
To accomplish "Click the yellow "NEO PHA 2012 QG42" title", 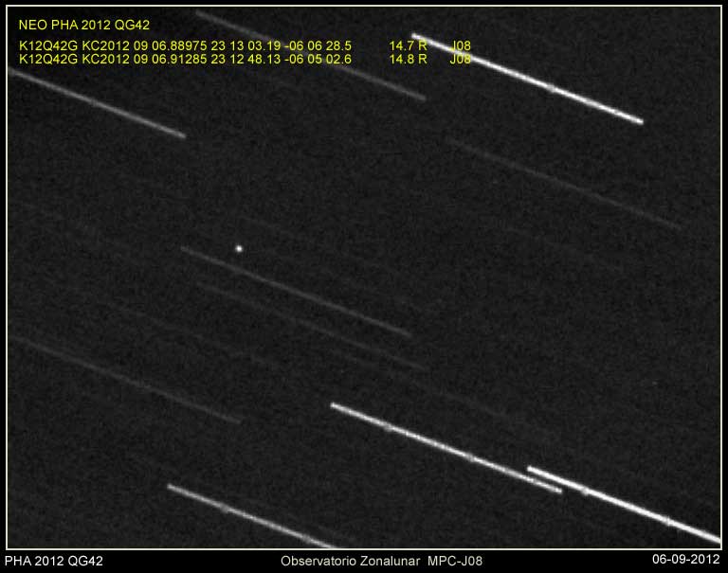I will pos(84,26).
